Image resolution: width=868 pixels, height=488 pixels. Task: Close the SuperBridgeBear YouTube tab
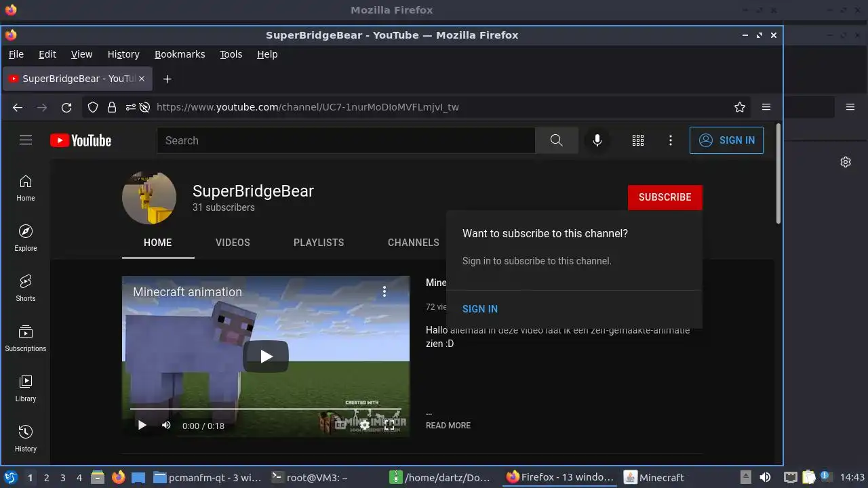[142, 79]
